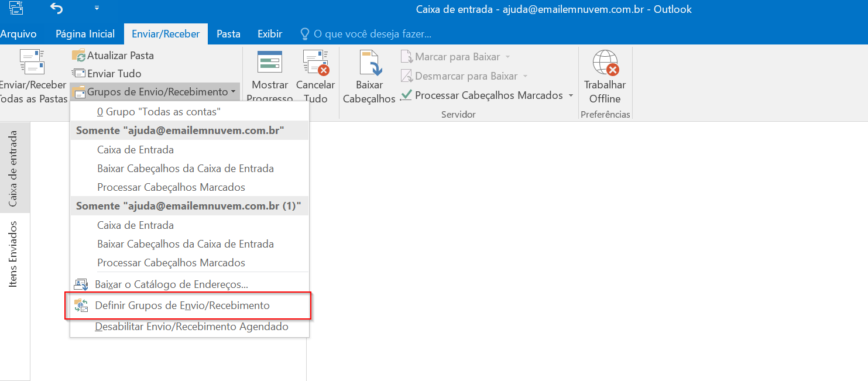Open Definir Grupos de Envio/Recebimento
Viewport: 868px width, 381px height.
point(190,306)
